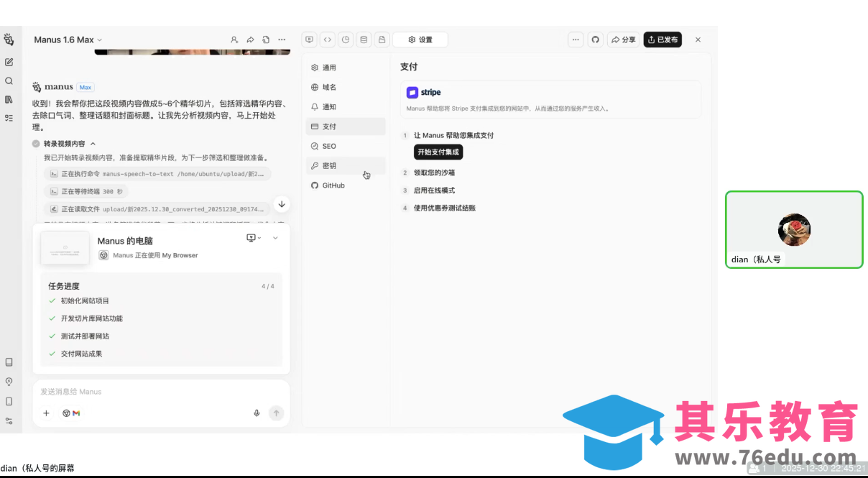
Task: Open the GitHub icon in top right
Action: click(x=595, y=40)
